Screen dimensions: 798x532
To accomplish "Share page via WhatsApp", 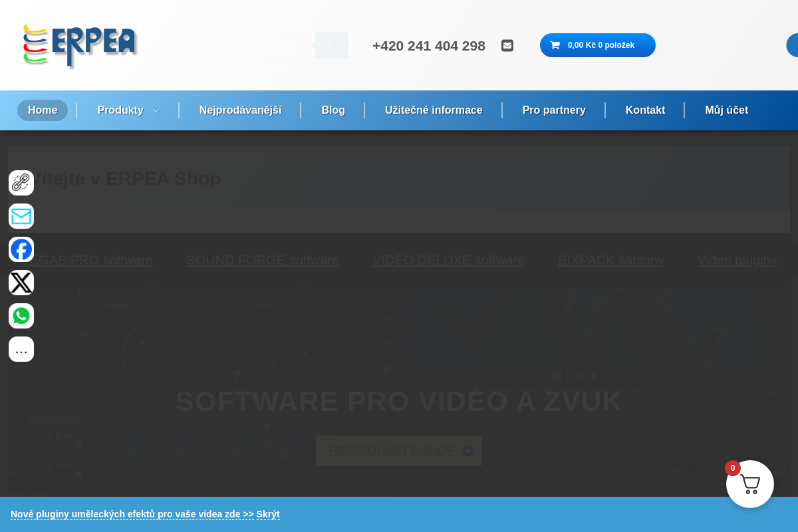I will 21,316.
